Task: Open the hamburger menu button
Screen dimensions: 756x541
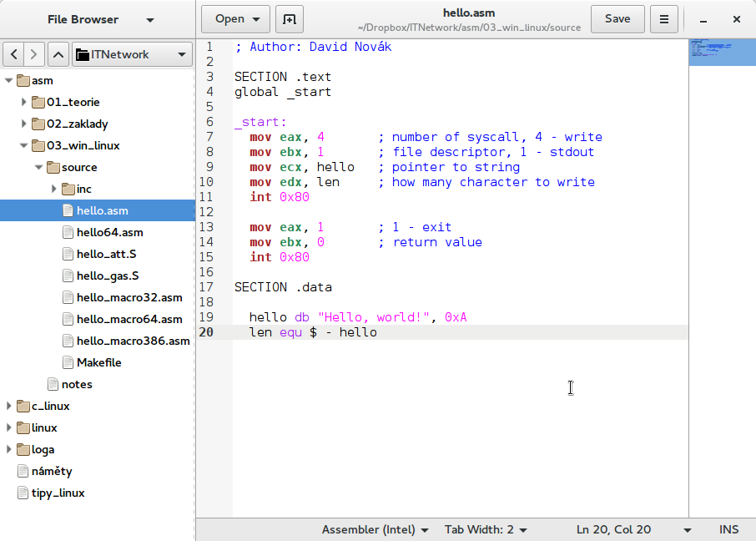Action: [x=663, y=19]
